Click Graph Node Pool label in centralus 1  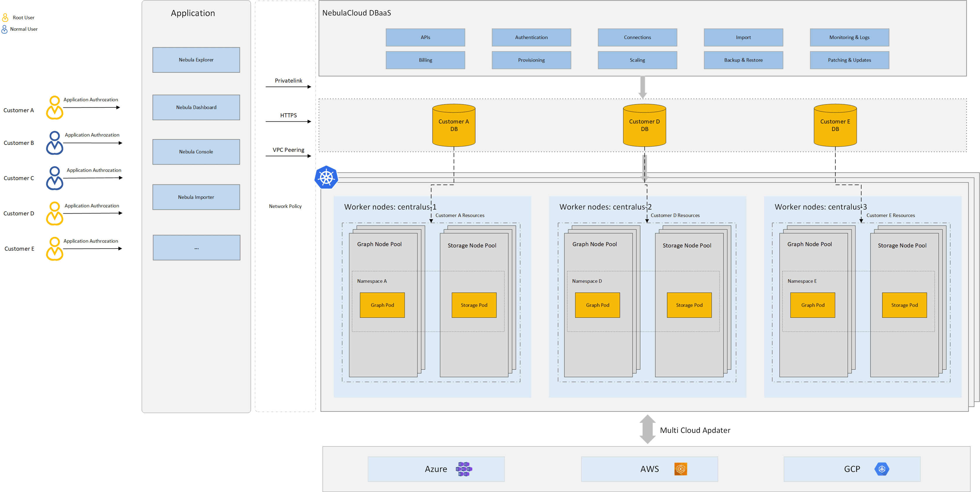point(379,244)
